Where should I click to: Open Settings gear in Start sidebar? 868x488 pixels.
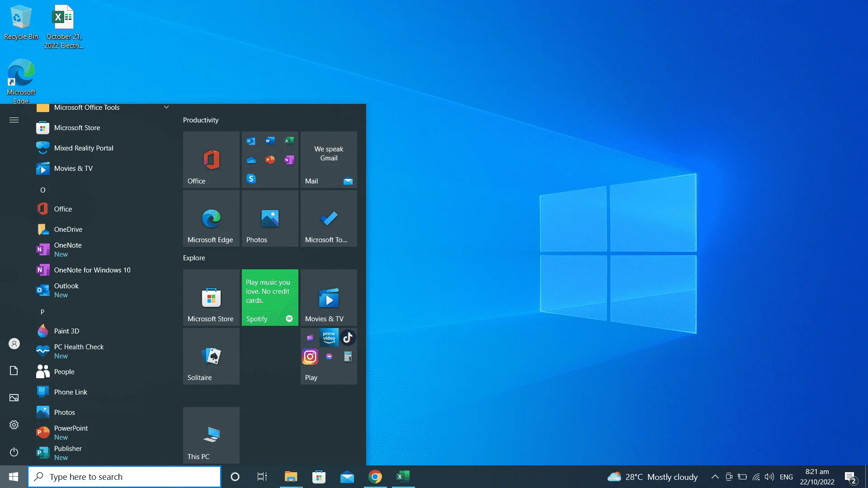14,425
